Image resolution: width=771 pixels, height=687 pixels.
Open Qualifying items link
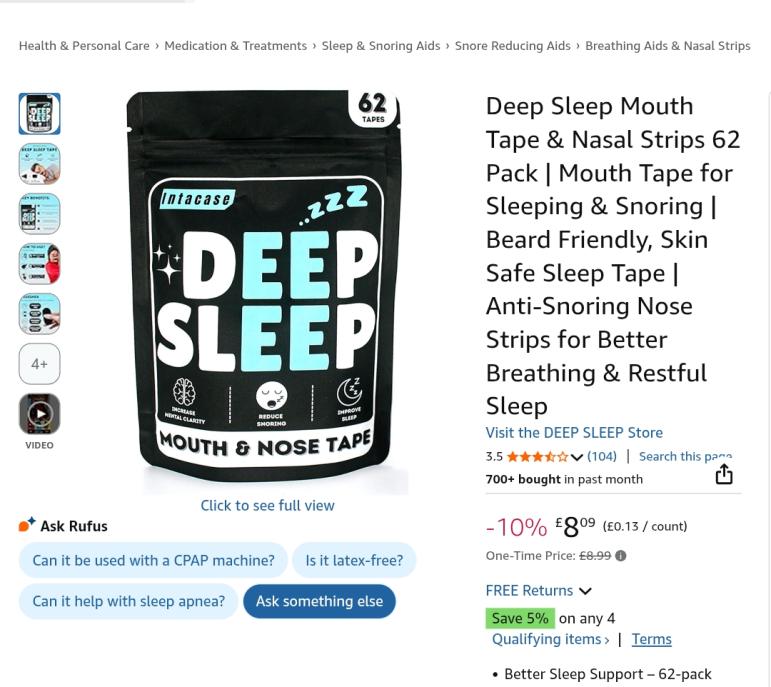tap(550, 639)
